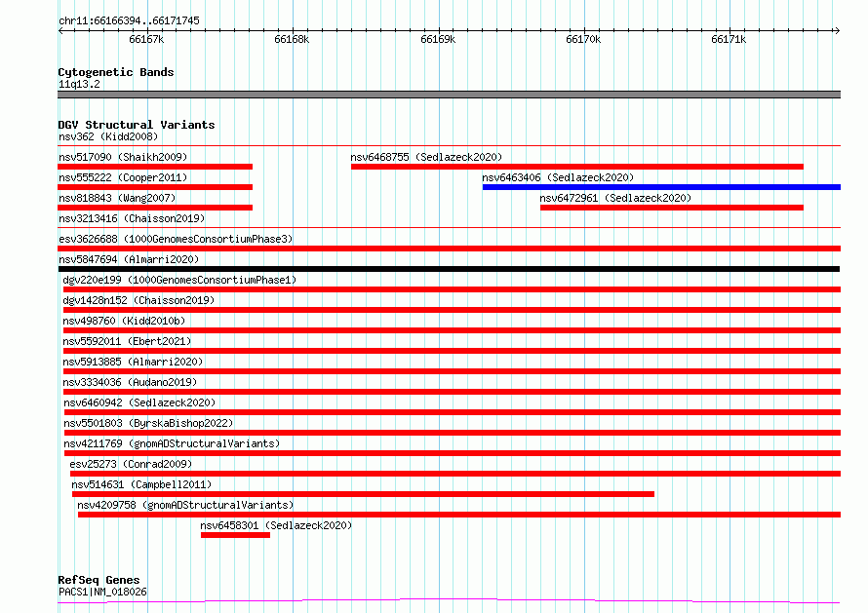Open esv25273 (Conrad2009) variant label
This screenshot has height=613, width=868.
(x=132, y=464)
